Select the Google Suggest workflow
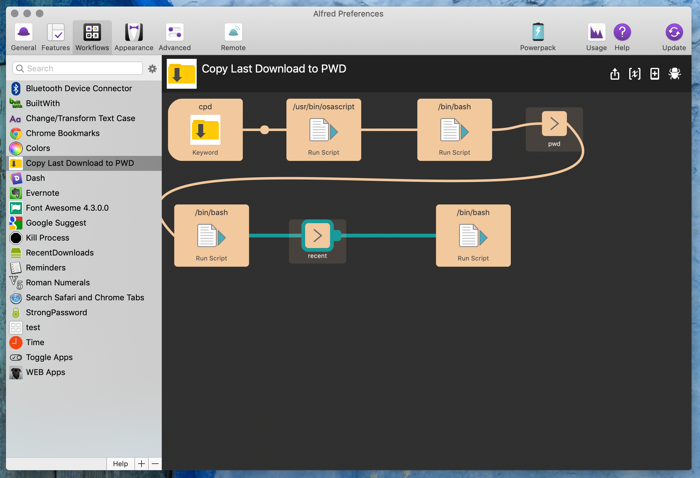 84,223
